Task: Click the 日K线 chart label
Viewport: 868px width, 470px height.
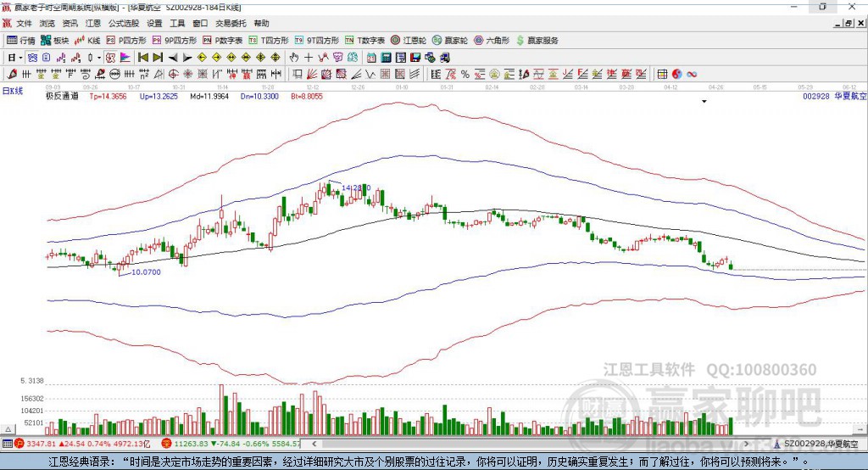Action: click(13, 91)
